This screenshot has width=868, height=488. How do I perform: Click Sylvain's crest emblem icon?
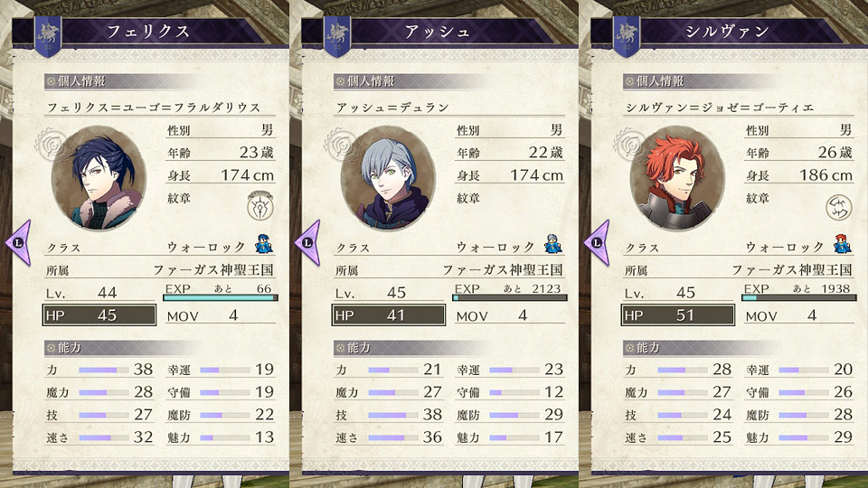point(839,208)
